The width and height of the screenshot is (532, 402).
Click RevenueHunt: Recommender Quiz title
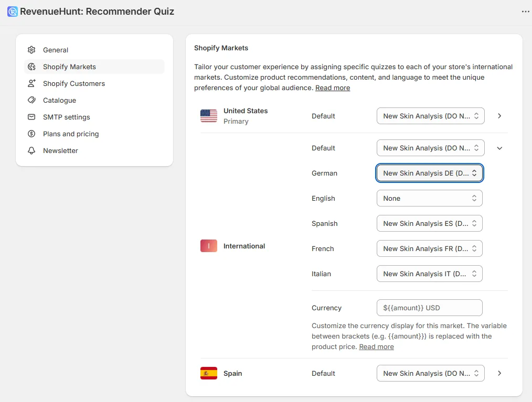pyautogui.click(x=97, y=12)
